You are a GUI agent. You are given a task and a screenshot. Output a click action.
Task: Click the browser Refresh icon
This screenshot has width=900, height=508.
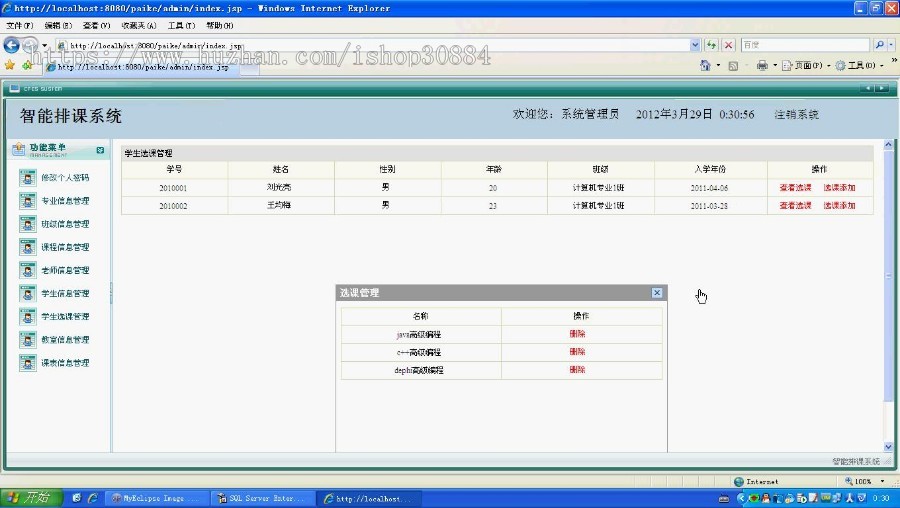(x=711, y=45)
